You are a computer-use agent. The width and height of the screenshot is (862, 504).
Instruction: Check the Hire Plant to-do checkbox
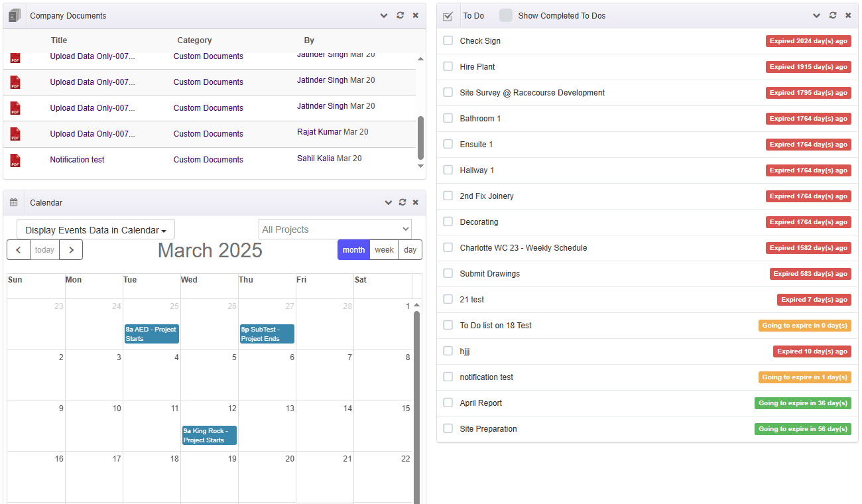[448, 66]
